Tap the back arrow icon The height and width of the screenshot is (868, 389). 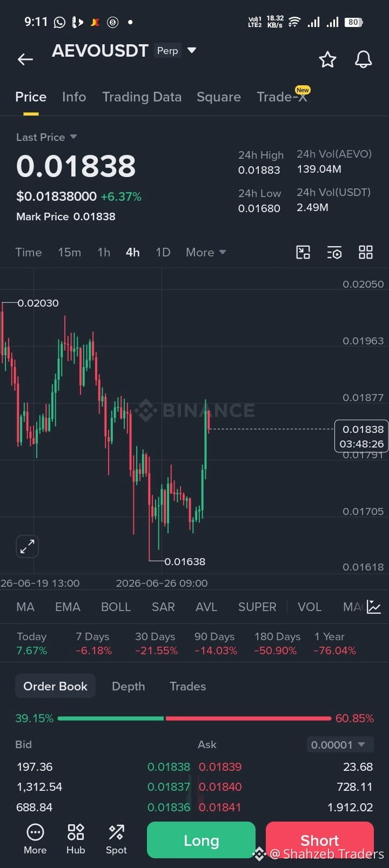tap(25, 59)
